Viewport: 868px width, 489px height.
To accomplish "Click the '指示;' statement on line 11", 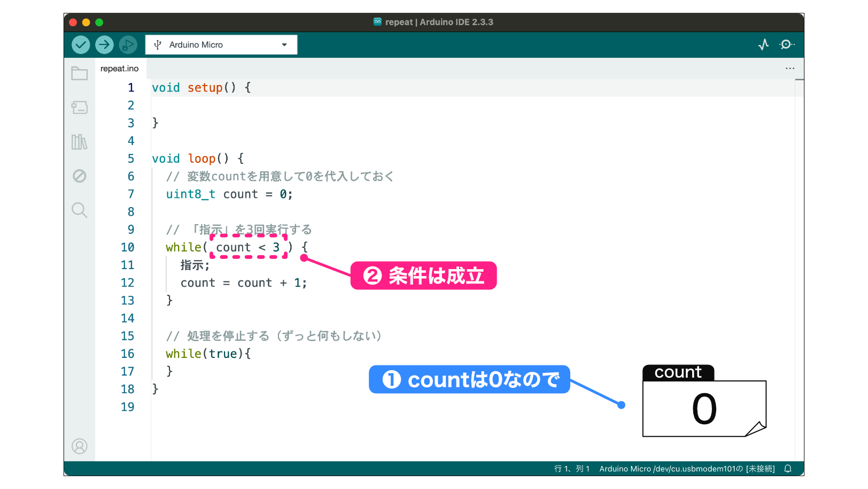I will coord(195,265).
